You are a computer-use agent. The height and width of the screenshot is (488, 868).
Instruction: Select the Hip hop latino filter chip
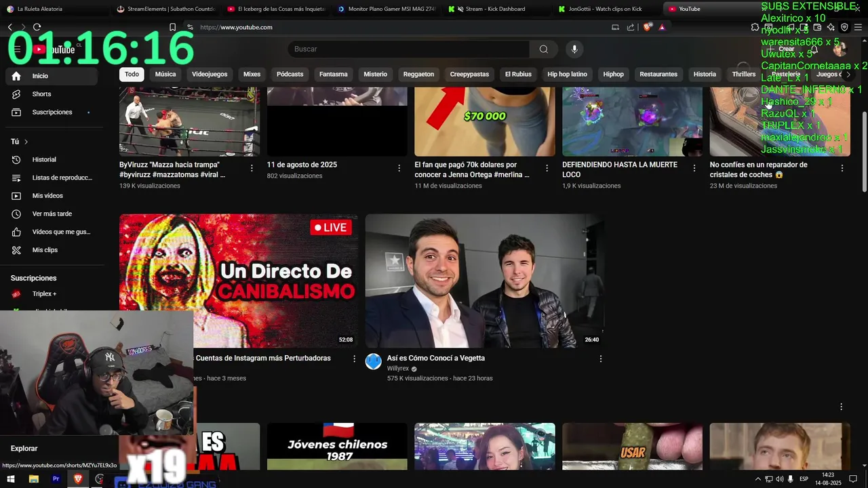[x=568, y=74]
